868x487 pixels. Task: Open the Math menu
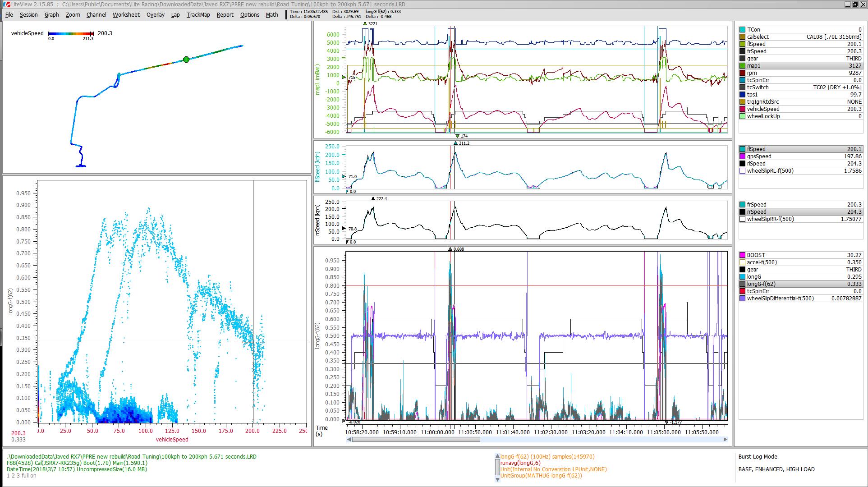[x=272, y=14]
